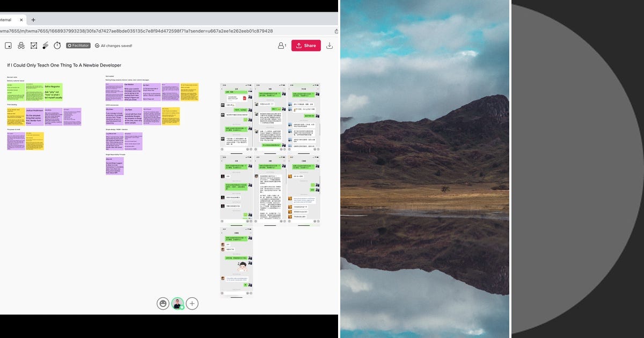Enable incognito mode from the toolbar

pyautogui.click(x=20, y=46)
